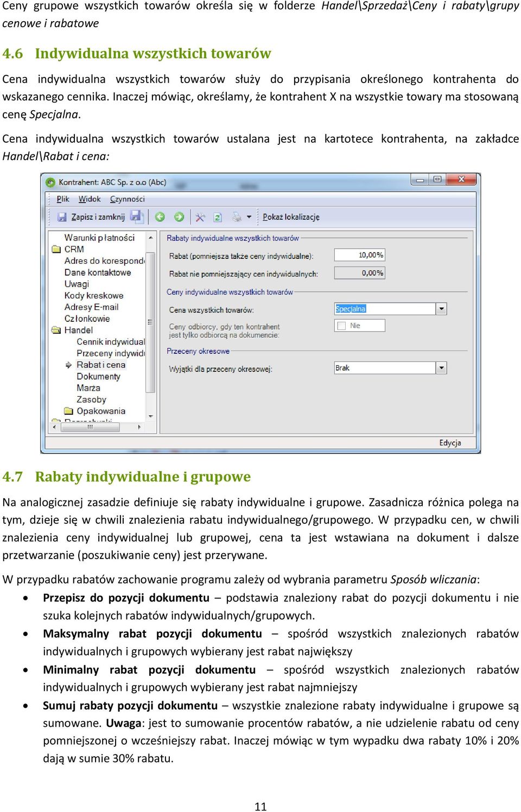Select Uwagi in the tree

pyautogui.click(x=77, y=284)
